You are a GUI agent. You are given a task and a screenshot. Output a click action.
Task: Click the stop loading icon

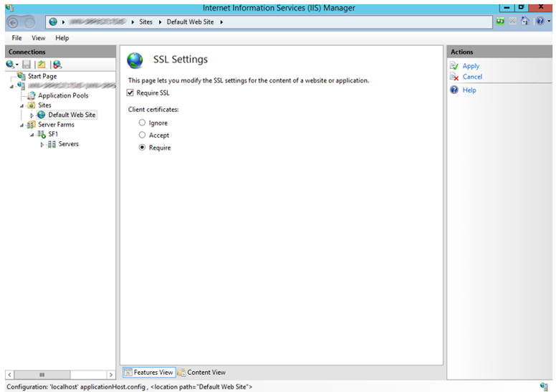[512, 21]
